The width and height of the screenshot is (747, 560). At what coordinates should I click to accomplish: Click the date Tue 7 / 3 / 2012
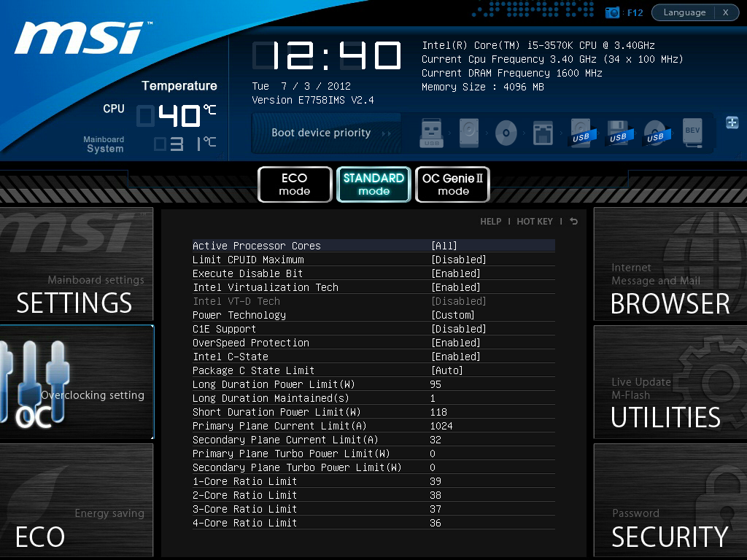click(x=301, y=86)
